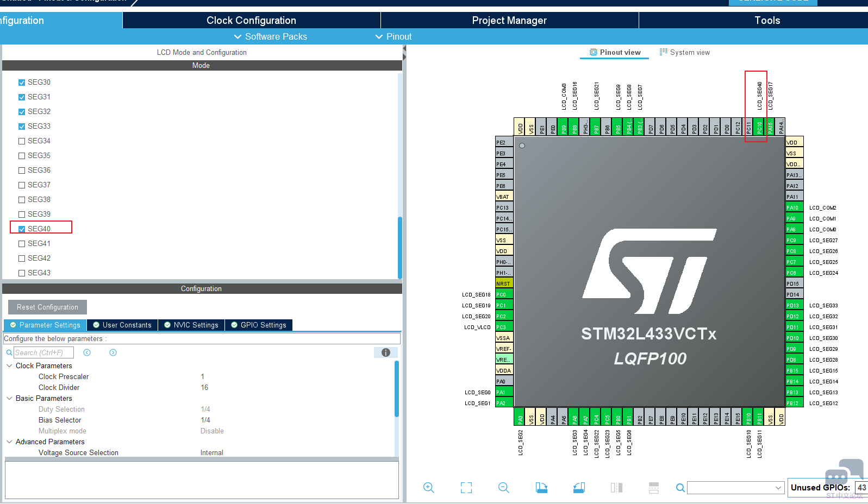This screenshot has width=868, height=504.
Task: Click the NRST pin on the chip
Action: (x=504, y=283)
